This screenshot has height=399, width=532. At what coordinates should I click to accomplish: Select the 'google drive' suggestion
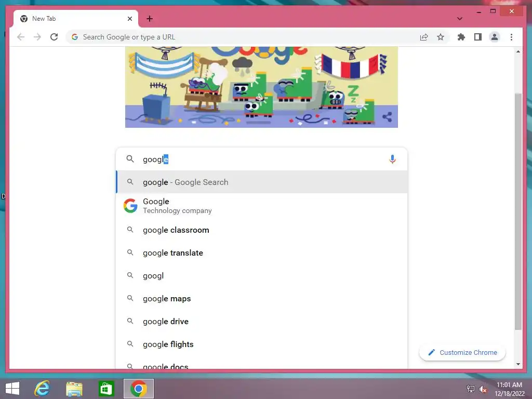click(262, 321)
